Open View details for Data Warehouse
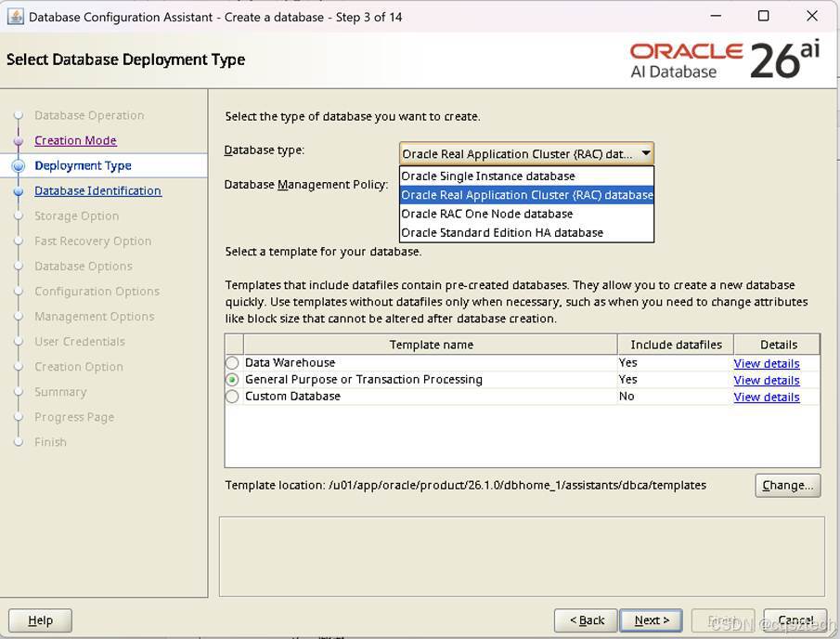 766,363
